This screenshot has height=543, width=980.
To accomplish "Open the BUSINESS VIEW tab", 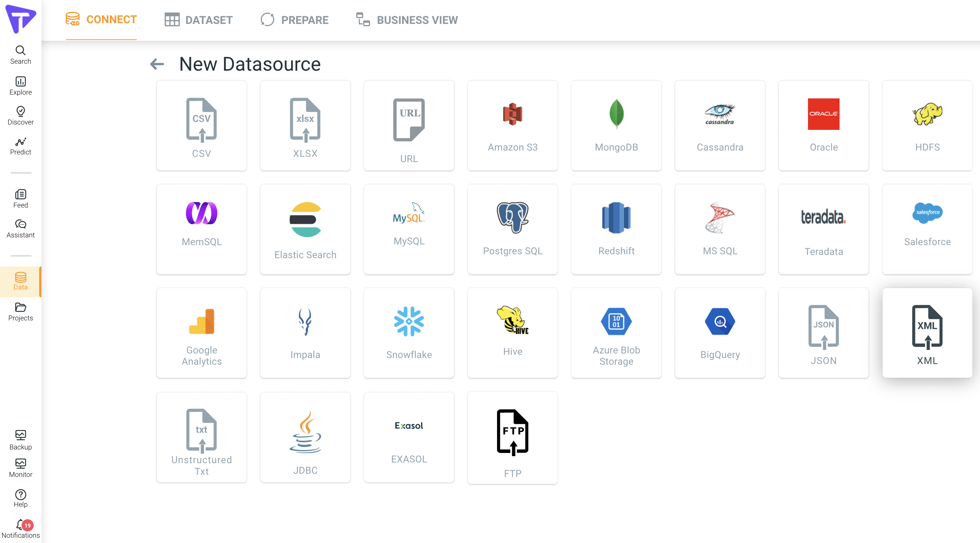I will [407, 20].
